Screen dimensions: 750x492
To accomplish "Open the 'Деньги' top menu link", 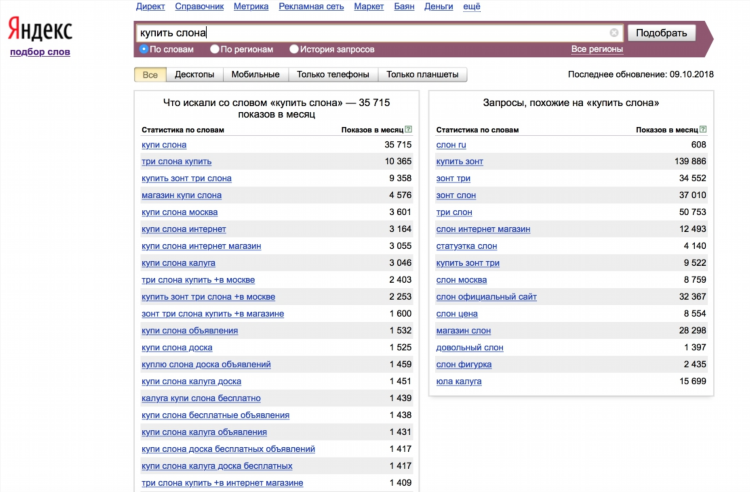I will pos(439,6).
